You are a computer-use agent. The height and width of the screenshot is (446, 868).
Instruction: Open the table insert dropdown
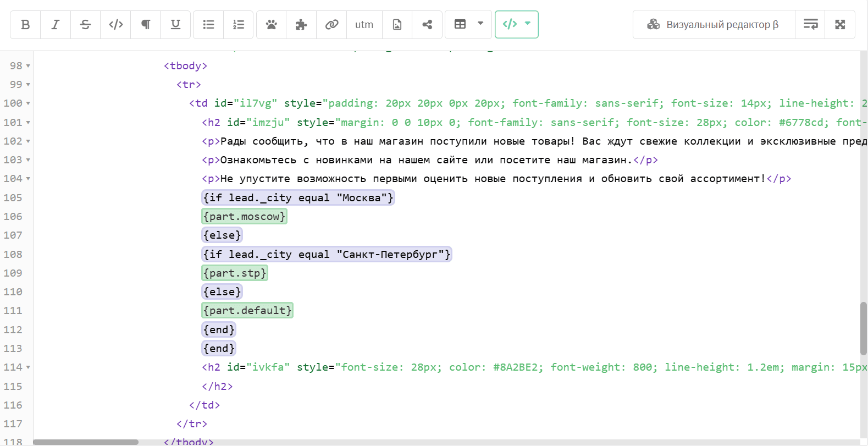468,25
